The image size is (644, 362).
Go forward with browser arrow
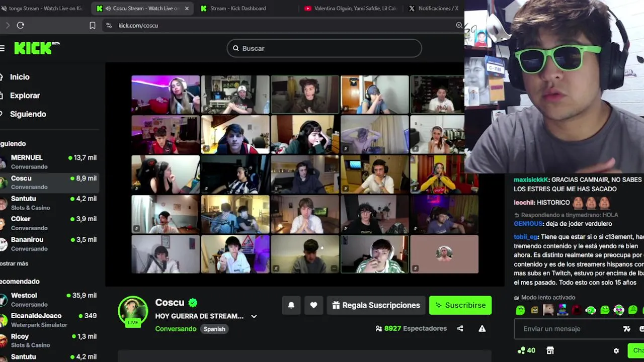[x=7, y=25]
